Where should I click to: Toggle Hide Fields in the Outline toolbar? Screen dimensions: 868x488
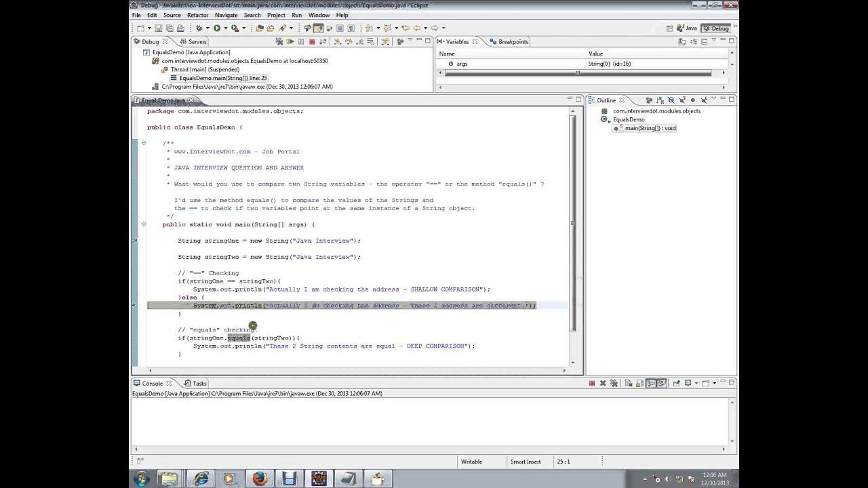click(x=671, y=100)
